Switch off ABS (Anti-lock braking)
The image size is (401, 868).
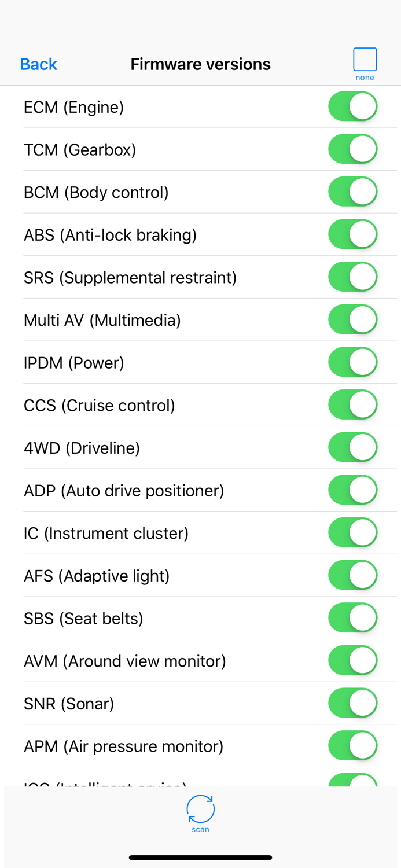[352, 234]
